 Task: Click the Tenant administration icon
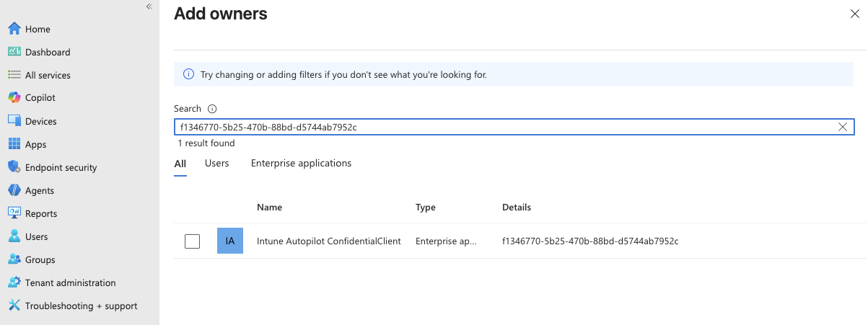[x=14, y=282]
